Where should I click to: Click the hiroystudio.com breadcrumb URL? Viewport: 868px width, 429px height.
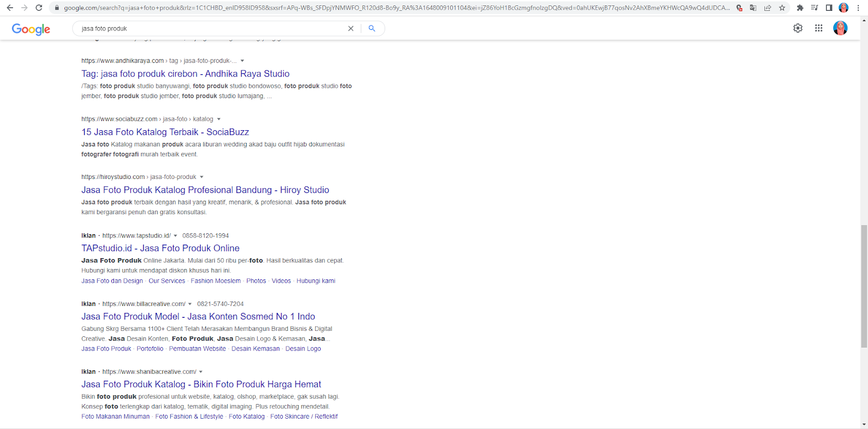click(139, 177)
